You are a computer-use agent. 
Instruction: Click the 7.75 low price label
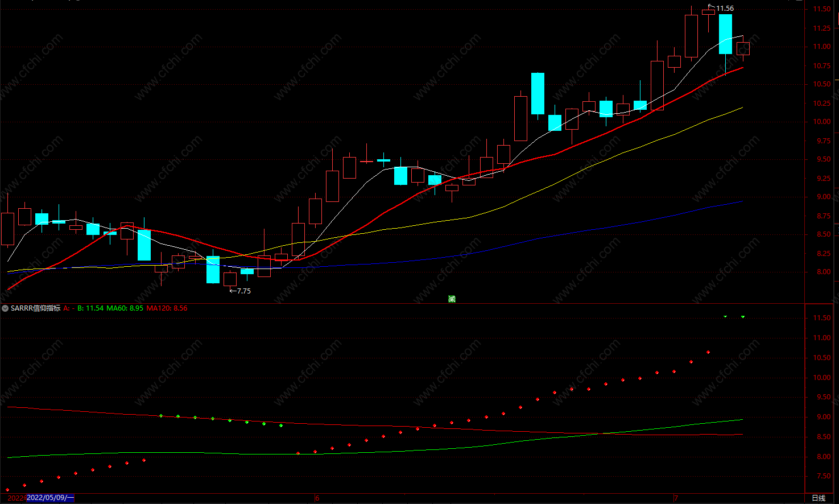pos(243,291)
